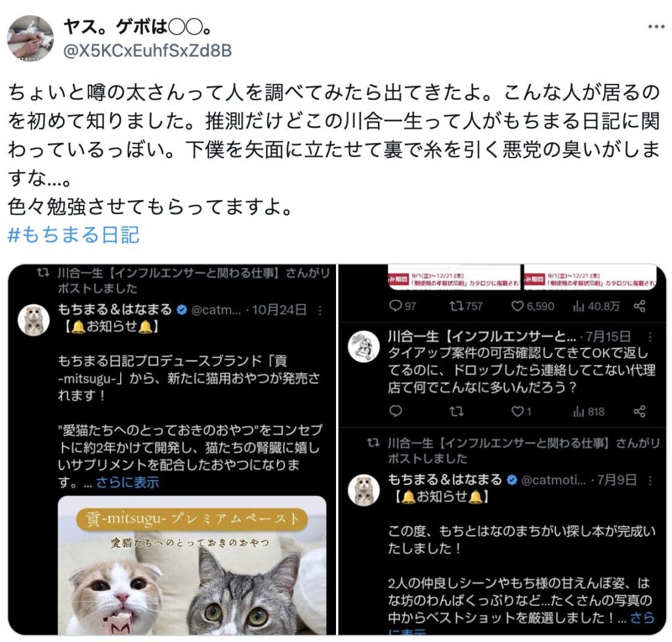Open options for the July 9 もちまる tweet
The image size is (672, 642).
[650, 481]
